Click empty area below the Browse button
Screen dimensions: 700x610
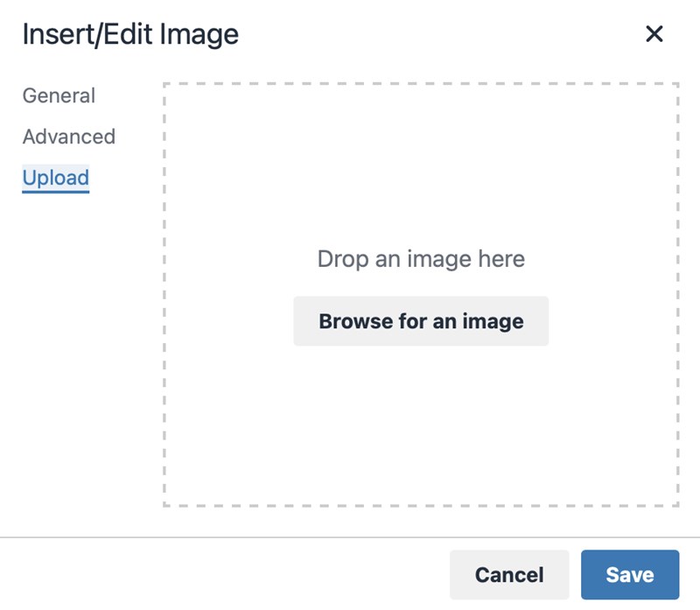tap(421, 424)
